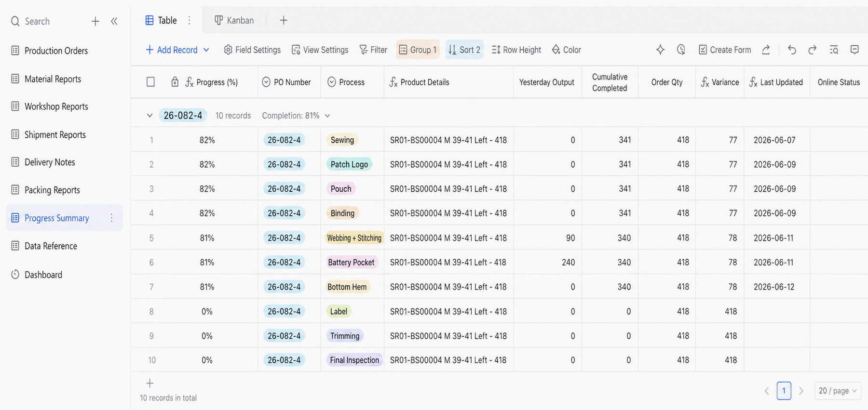Click the Search magnifier icon in sidebar
868x410 pixels.
15,21
